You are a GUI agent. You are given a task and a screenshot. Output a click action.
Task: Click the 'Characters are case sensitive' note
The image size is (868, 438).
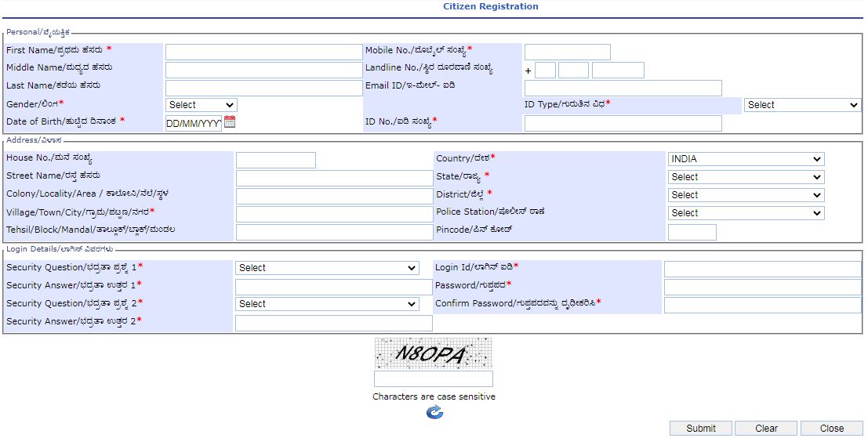pyautogui.click(x=434, y=396)
